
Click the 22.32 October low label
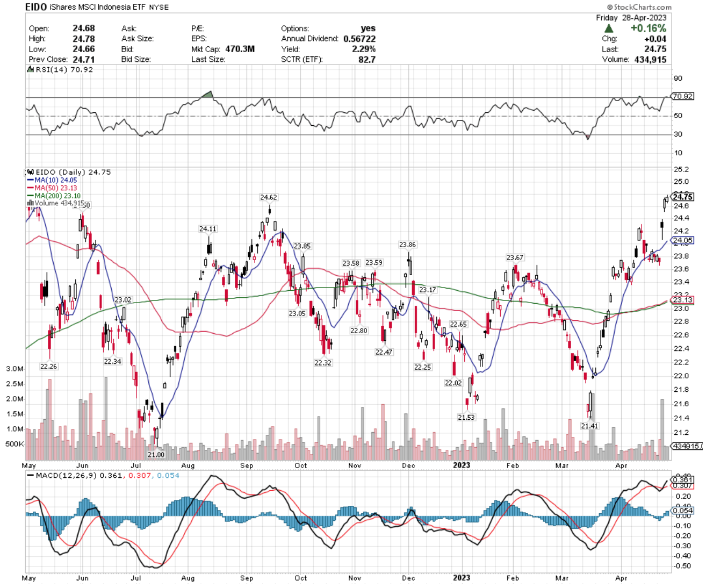coord(323,363)
